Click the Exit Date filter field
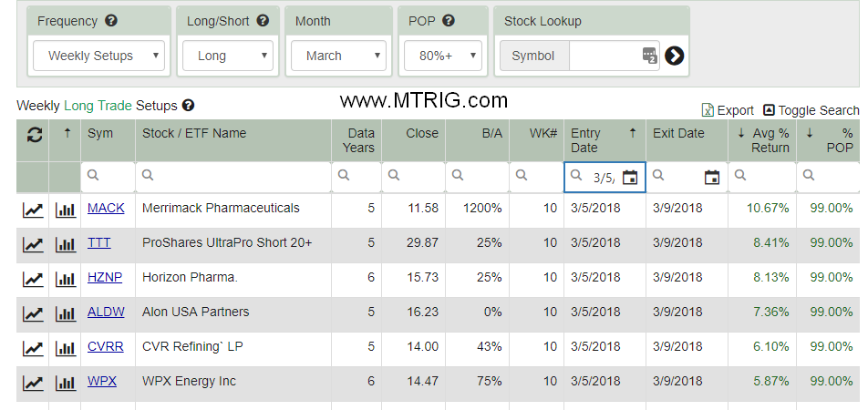The image size is (868, 410). (687, 177)
